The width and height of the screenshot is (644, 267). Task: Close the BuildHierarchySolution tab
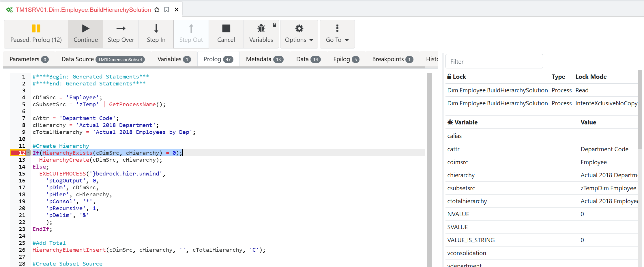[x=177, y=10]
